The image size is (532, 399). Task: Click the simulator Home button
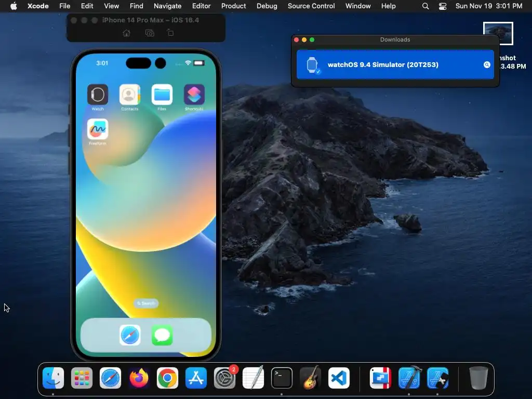click(127, 33)
